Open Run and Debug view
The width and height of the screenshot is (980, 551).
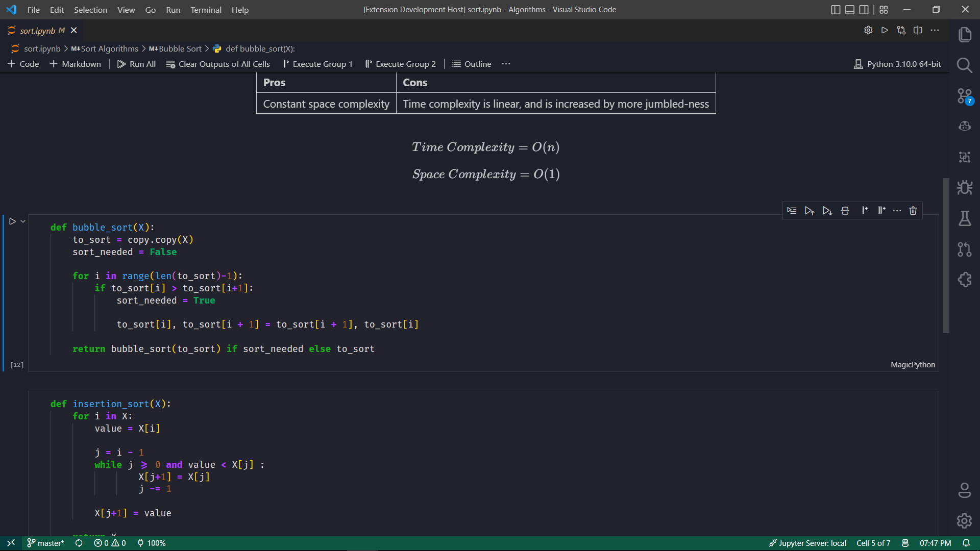click(964, 188)
